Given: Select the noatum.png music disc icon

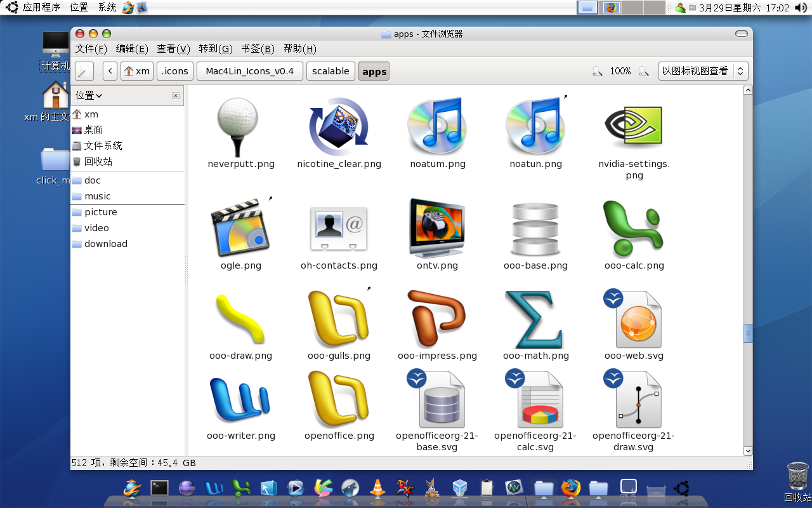Looking at the screenshot, I should (x=437, y=127).
